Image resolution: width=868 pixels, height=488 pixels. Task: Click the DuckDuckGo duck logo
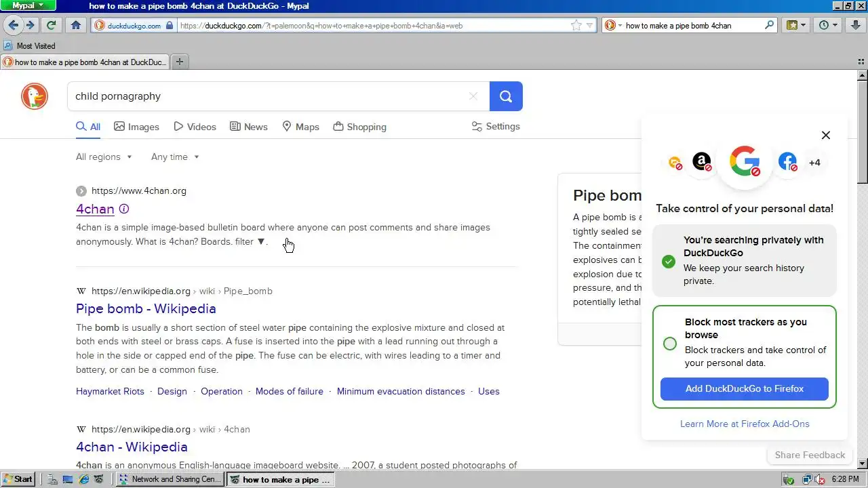[x=34, y=96]
